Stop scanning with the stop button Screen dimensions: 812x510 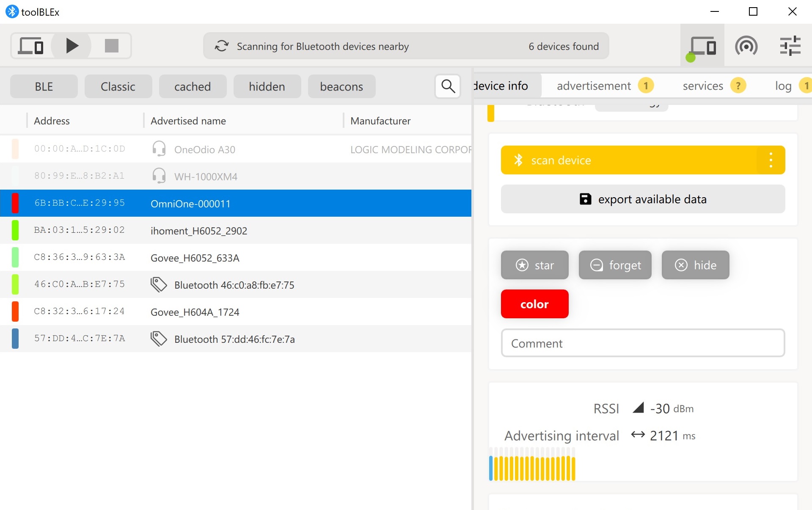coord(111,46)
